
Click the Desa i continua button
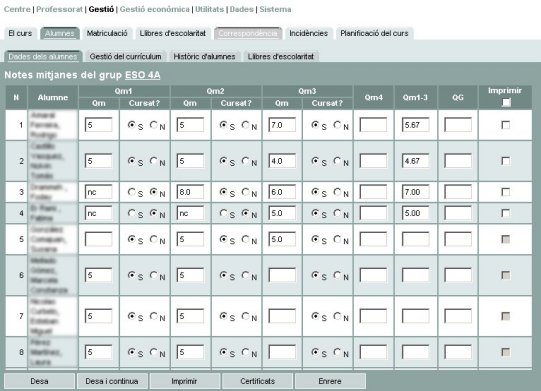[x=112, y=381]
